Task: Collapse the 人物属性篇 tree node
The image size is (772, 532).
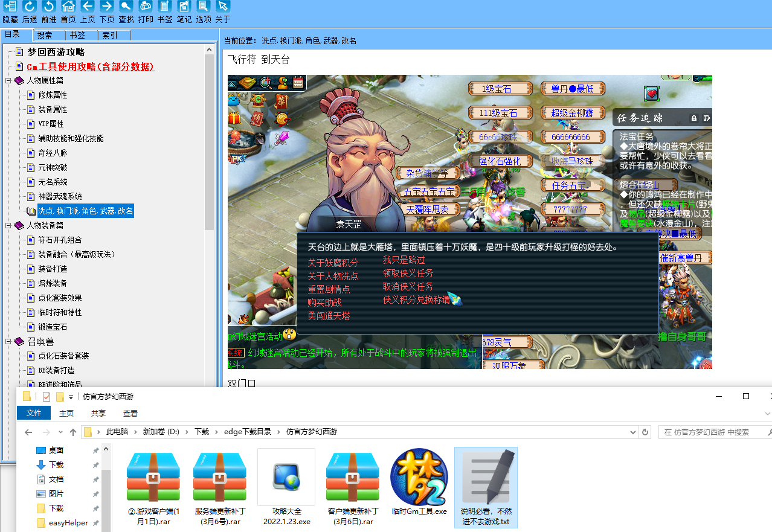Action: pyautogui.click(x=8, y=80)
